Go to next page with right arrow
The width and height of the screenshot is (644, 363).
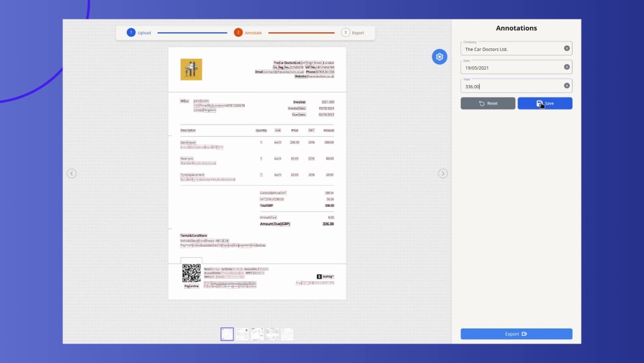(x=442, y=173)
